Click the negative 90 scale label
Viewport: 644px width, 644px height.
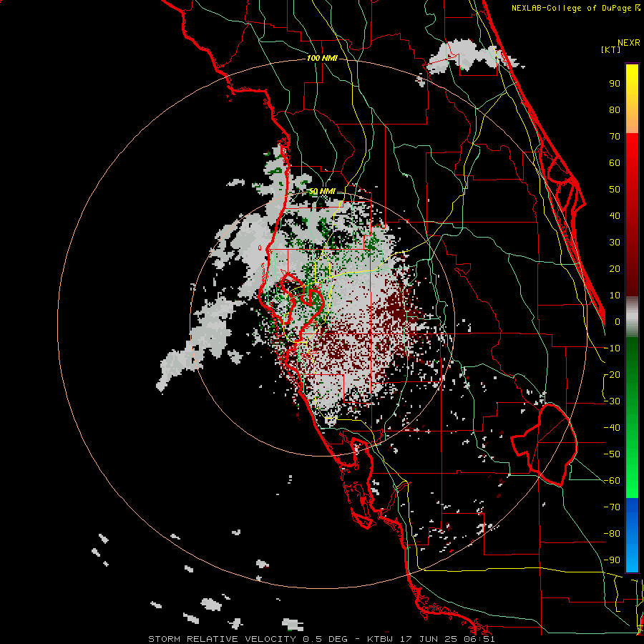tap(612, 560)
